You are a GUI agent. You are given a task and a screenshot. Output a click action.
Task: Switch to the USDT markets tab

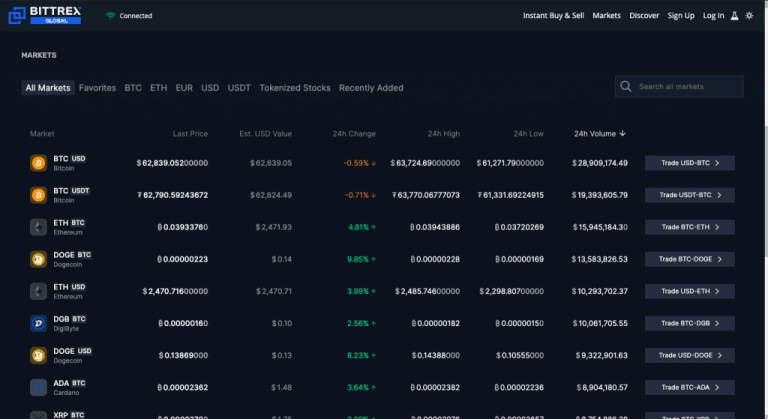(x=239, y=88)
